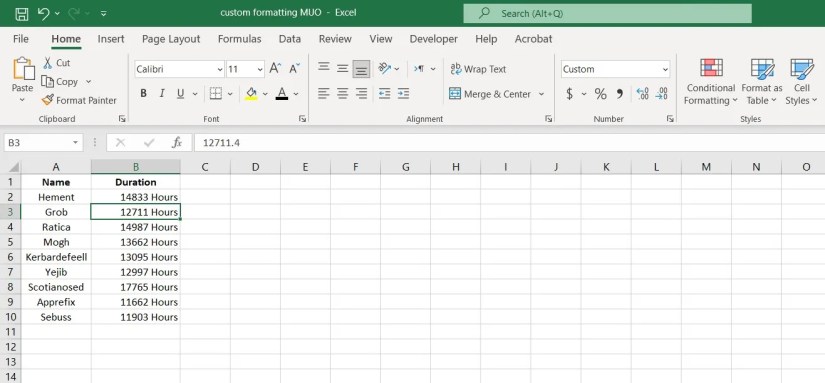The image size is (825, 383).
Task: Click the Save icon in title bar
Action: [x=22, y=13]
